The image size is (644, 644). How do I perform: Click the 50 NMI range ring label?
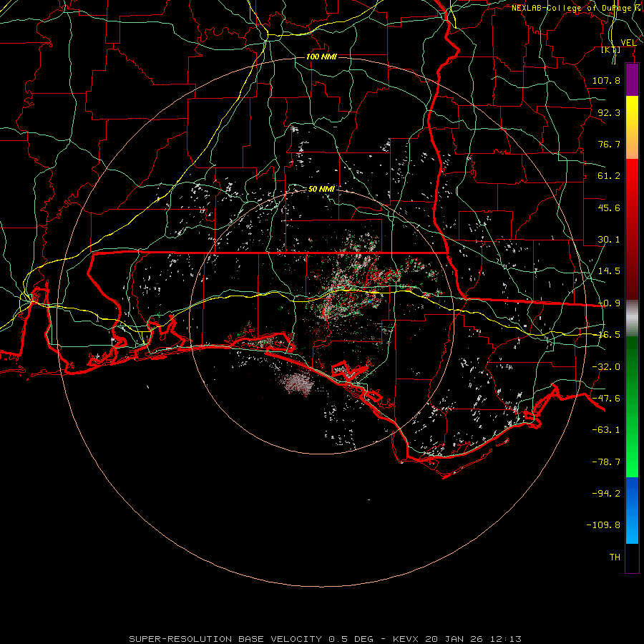(321, 189)
